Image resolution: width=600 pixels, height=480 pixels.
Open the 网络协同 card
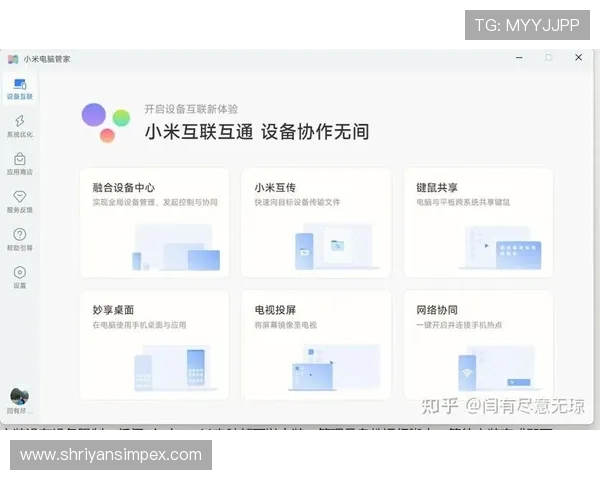point(478,345)
